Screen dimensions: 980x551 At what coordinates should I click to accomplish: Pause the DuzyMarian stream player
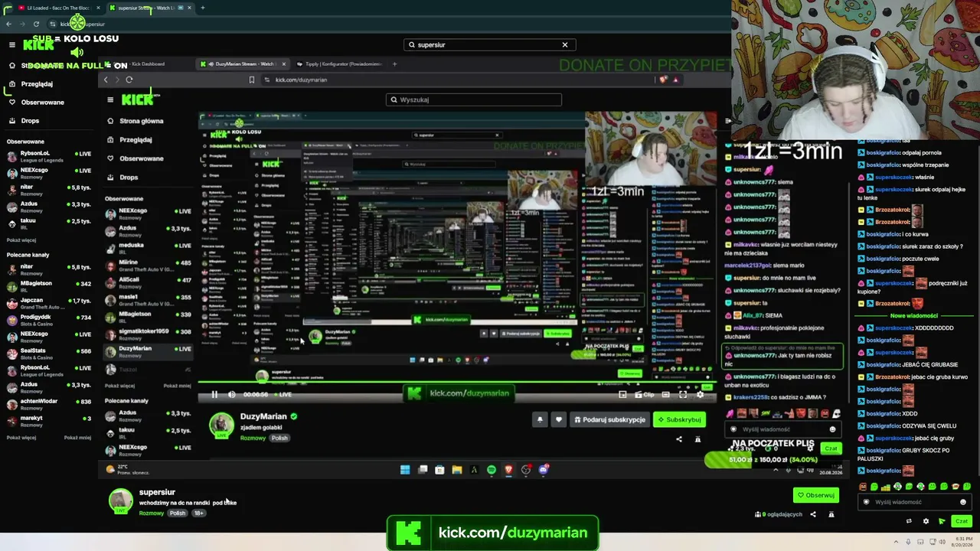(214, 394)
